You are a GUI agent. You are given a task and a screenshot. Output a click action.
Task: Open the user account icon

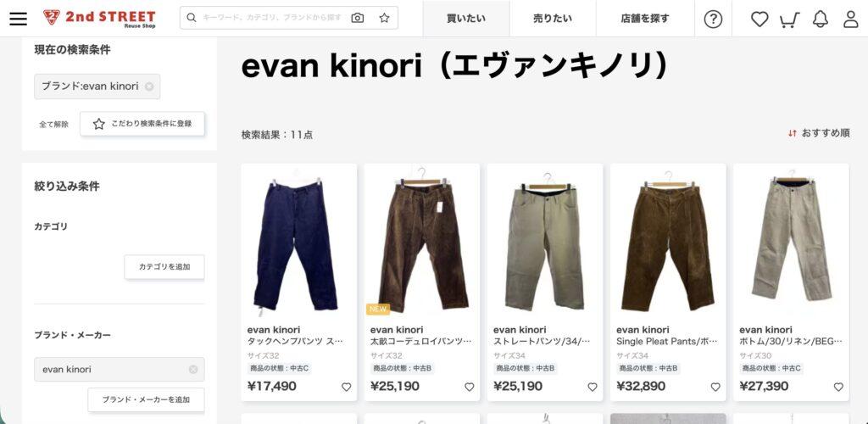point(851,19)
